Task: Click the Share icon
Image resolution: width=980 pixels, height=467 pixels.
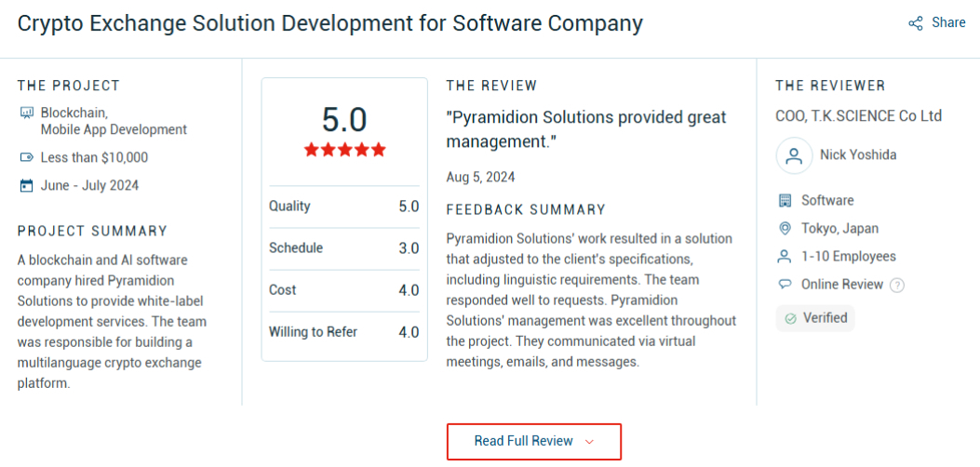Action: coord(916,23)
